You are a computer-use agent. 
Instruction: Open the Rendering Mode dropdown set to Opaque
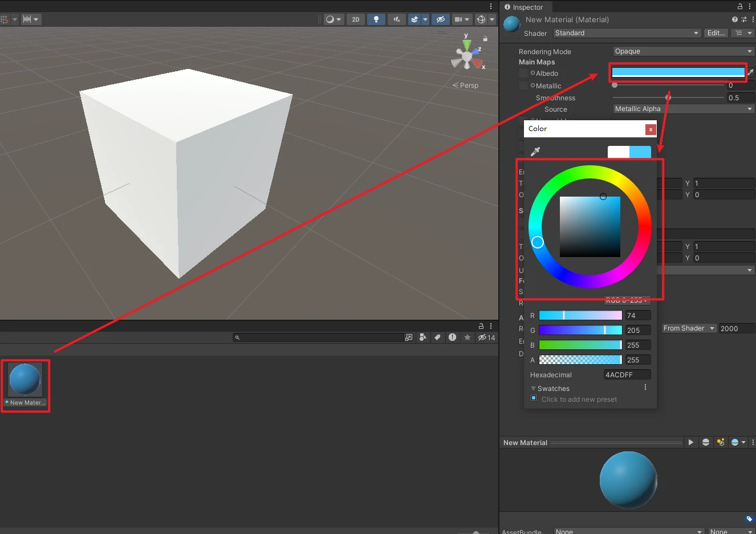tap(683, 51)
